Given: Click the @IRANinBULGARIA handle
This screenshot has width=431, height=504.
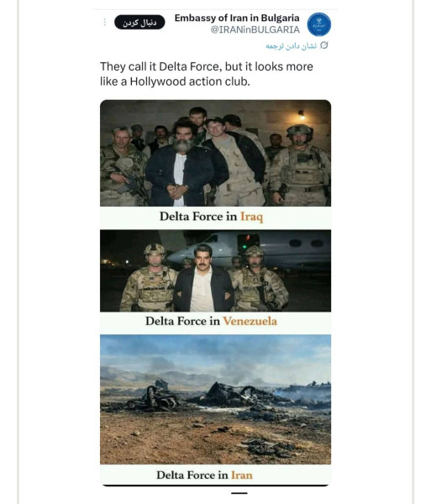Looking at the screenshot, I should point(255,29).
